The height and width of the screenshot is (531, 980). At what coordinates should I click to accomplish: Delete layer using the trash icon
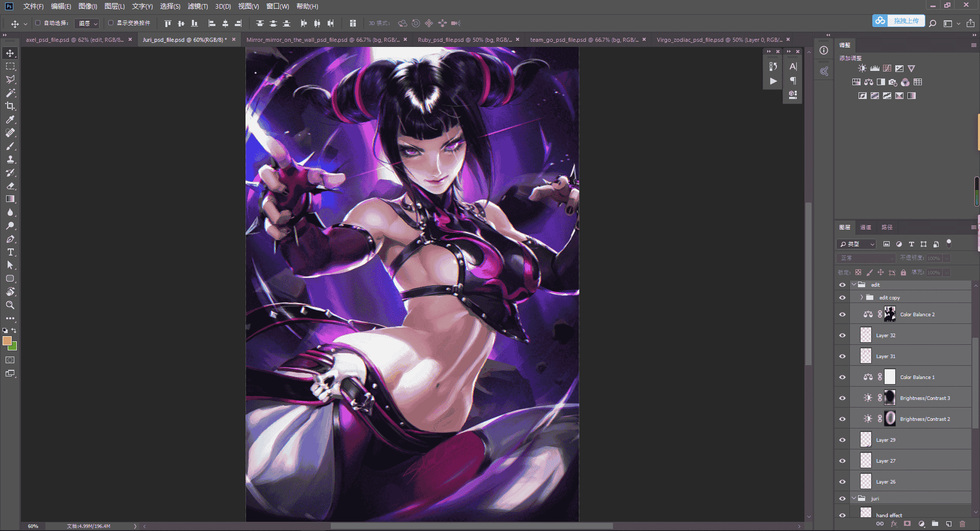tap(962, 524)
